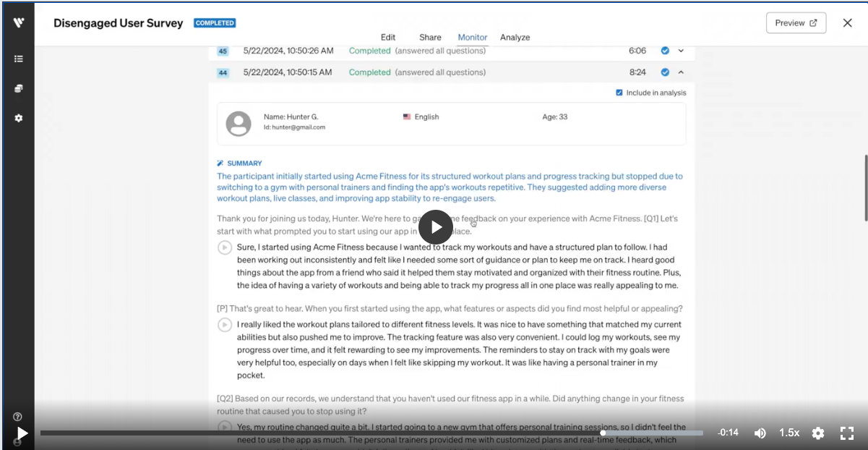868x450 pixels.
Task: Click the COMPLETED status badge
Action: (x=215, y=23)
